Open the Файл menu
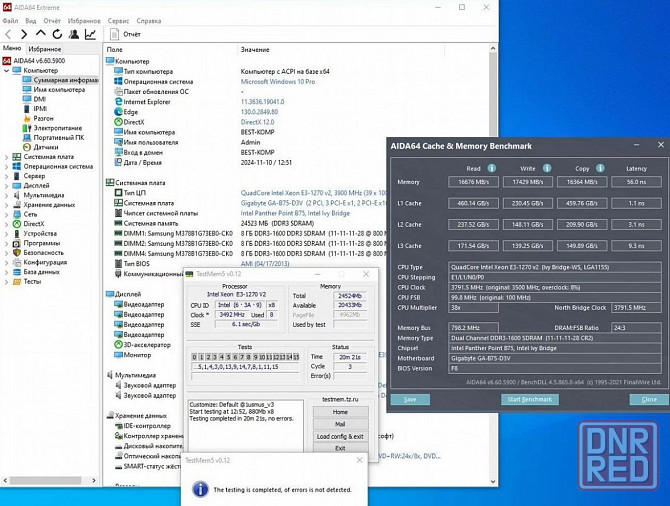Screen dimensions: 670x506 tap(10, 21)
